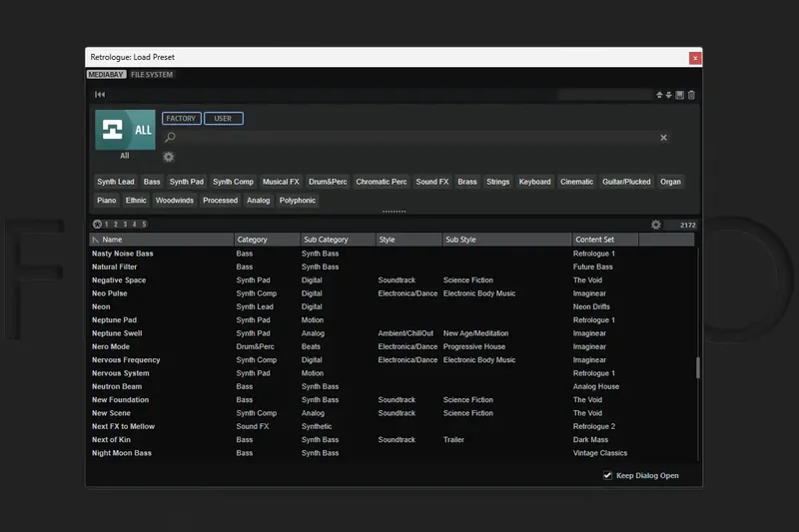
Task: Sort by the Category column header
Action: point(266,240)
